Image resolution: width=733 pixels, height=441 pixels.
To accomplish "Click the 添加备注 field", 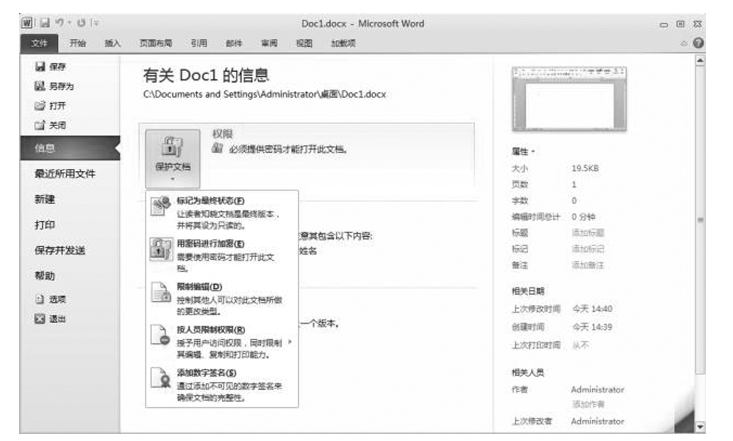I will [x=588, y=265].
